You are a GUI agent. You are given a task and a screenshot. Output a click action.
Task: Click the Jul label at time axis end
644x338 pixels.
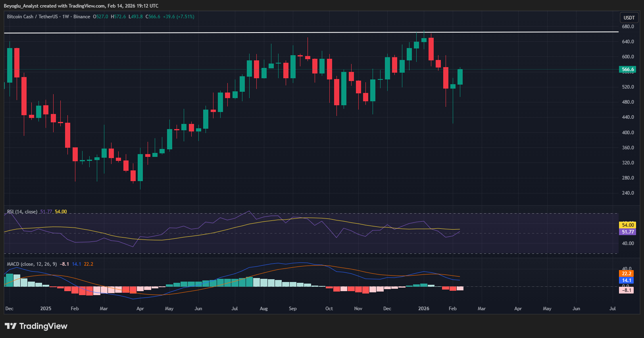point(613,309)
